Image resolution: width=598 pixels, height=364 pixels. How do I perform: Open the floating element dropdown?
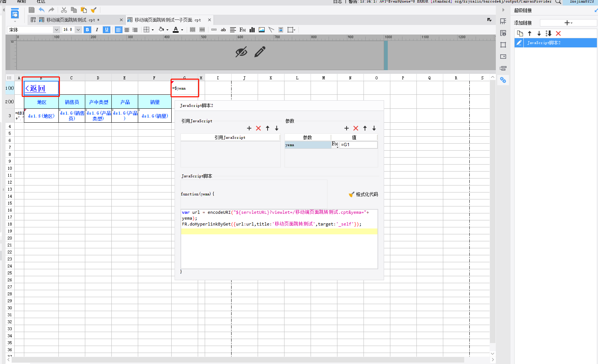291,30
